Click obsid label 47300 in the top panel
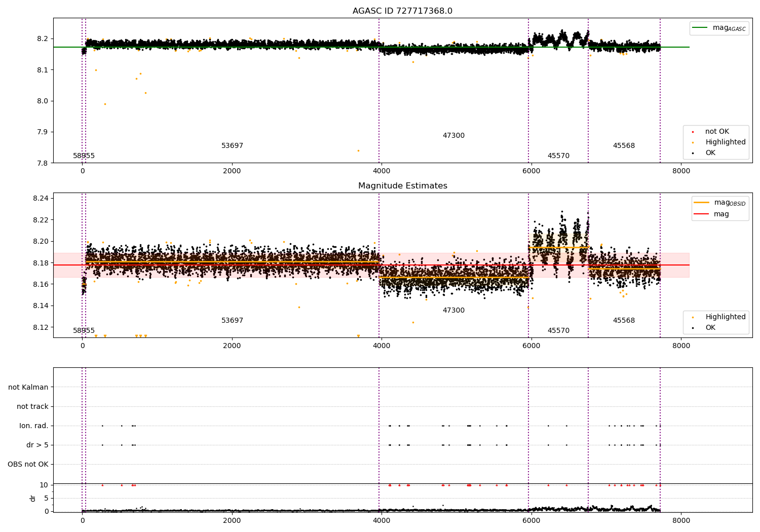Viewport: 760px width, 532px height. [x=453, y=136]
